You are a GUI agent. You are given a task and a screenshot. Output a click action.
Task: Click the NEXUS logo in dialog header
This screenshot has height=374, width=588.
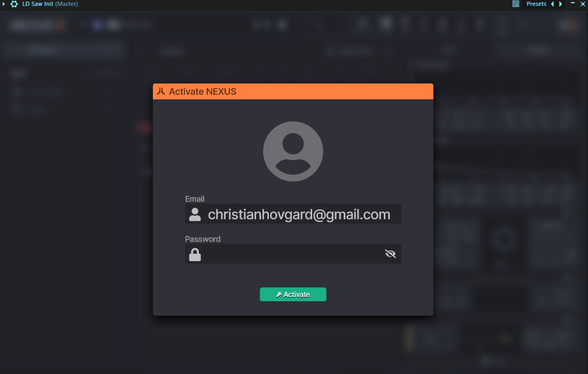point(161,91)
